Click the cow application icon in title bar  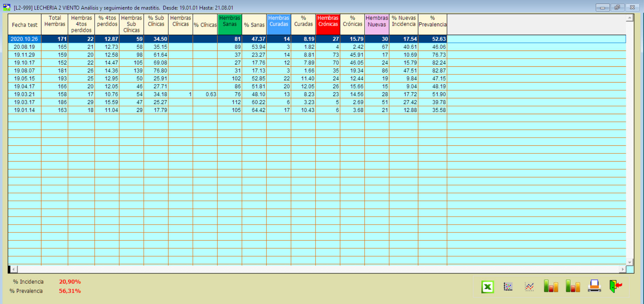tap(7, 7)
